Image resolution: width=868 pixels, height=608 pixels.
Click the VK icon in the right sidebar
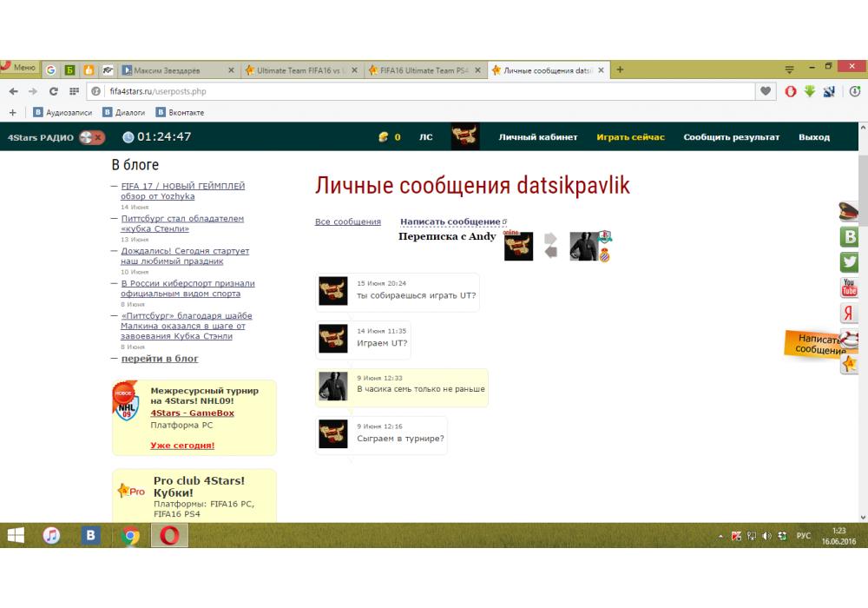pyautogui.click(x=849, y=237)
